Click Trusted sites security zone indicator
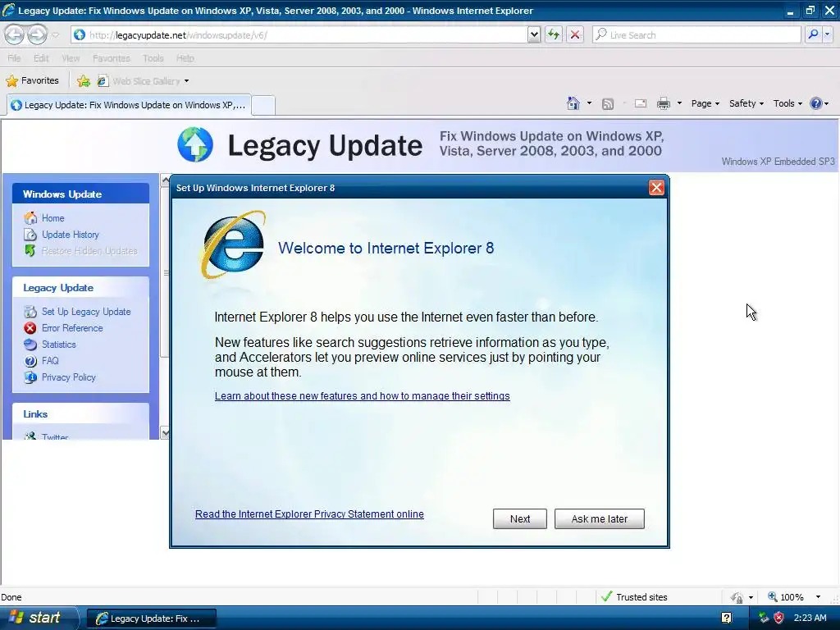 [635, 597]
